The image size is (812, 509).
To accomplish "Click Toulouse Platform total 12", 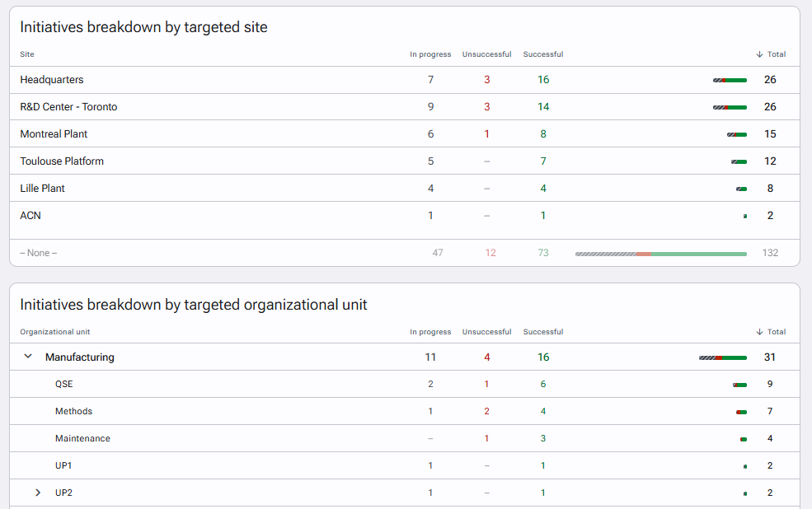I will click(x=770, y=161).
